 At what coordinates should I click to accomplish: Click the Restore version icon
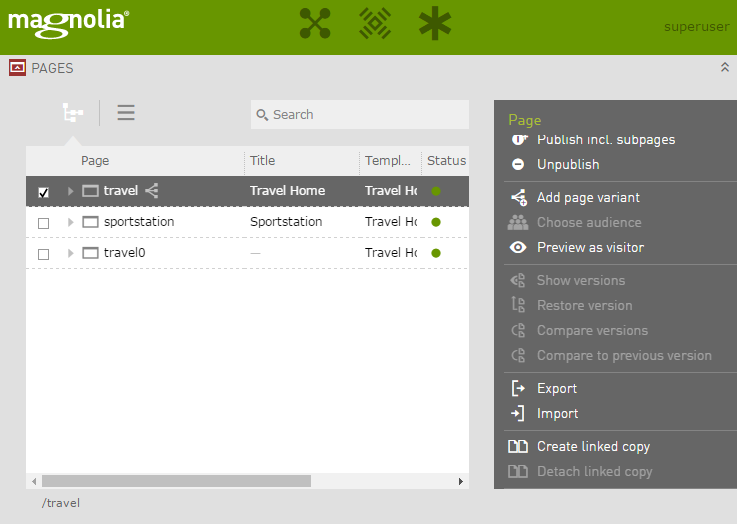pos(518,305)
